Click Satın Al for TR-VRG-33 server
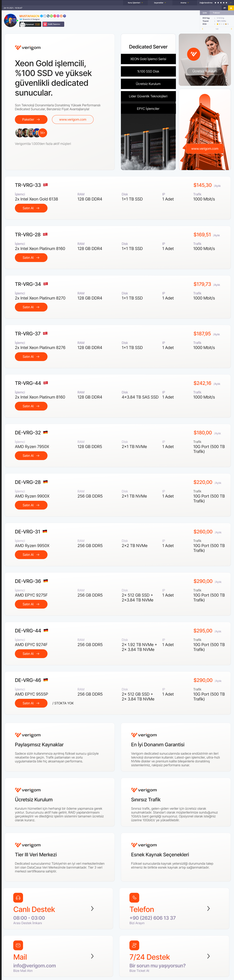 tap(31, 208)
